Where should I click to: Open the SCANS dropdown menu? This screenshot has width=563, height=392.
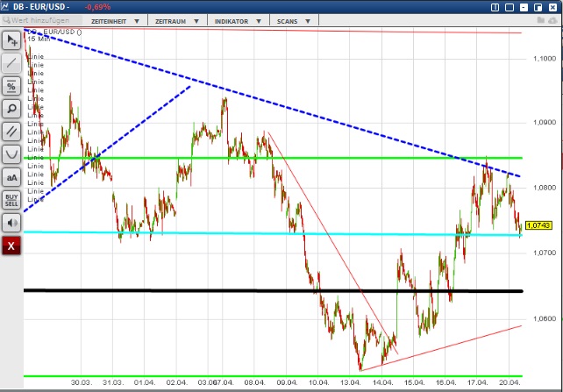click(x=294, y=22)
